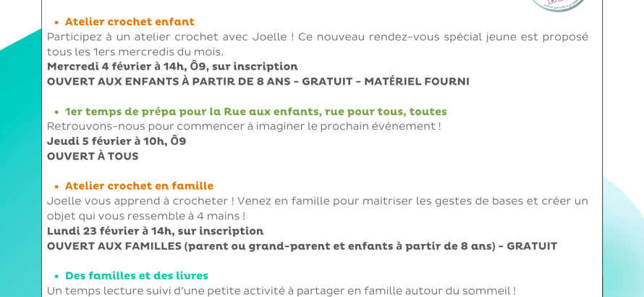
Task: Select the green "1er temps de prépa" heading
Action: click(255, 112)
